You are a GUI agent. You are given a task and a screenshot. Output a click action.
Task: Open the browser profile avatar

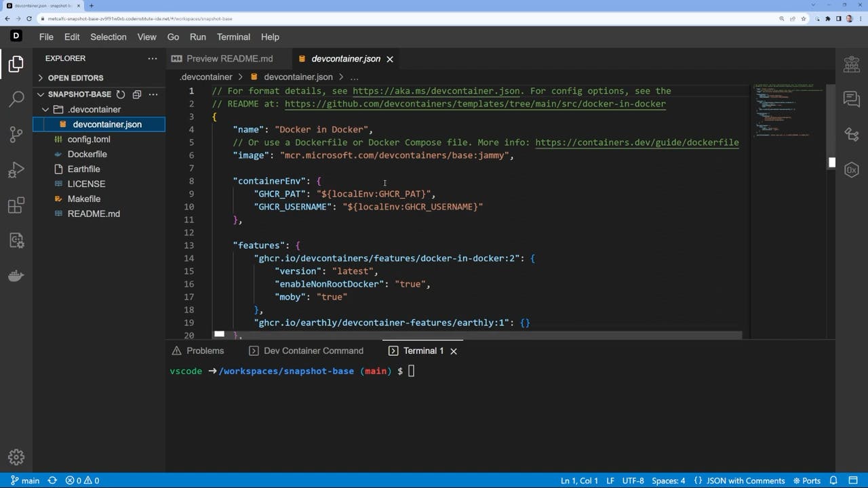[850, 19]
